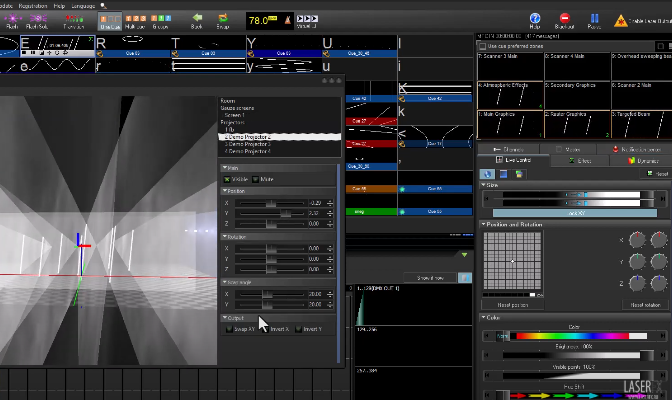672x400 pixels.
Task: Click the Virtual LJ playback icon
Action: (x=307, y=18)
